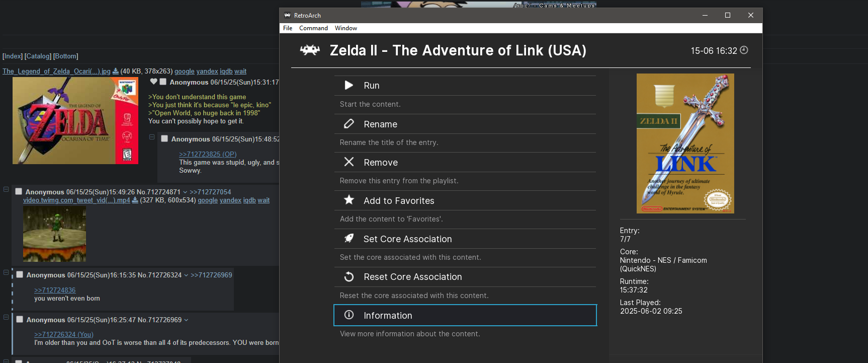The height and width of the screenshot is (363, 868).
Task: Click the RetroArch title bar app icon
Action: [x=287, y=15]
